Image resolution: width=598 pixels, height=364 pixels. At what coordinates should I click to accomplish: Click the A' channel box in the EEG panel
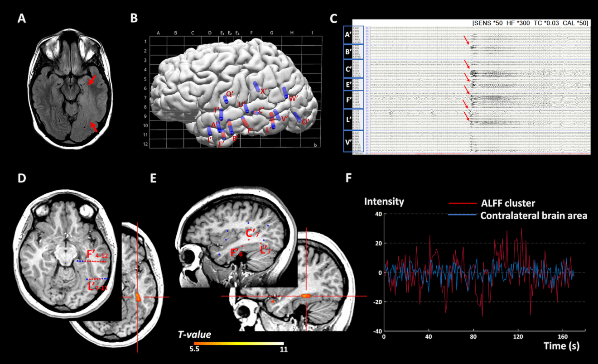coord(353,35)
